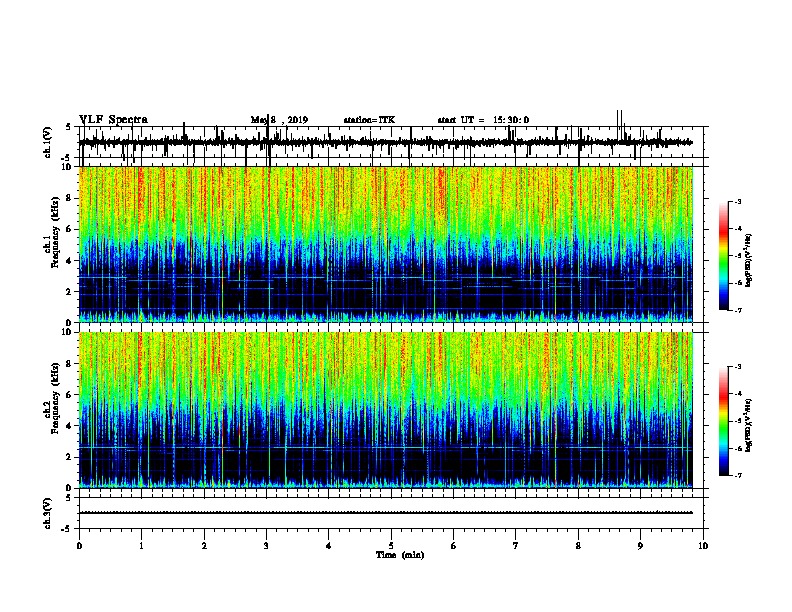Click the "4" kHz tick on ch.1 axis
Screen dimensions: 792x612
point(70,261)
